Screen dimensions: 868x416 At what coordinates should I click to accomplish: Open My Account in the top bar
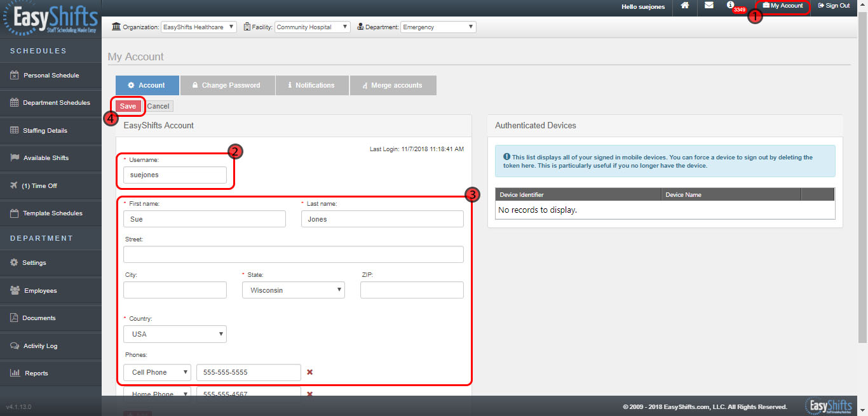coord(783,6)
